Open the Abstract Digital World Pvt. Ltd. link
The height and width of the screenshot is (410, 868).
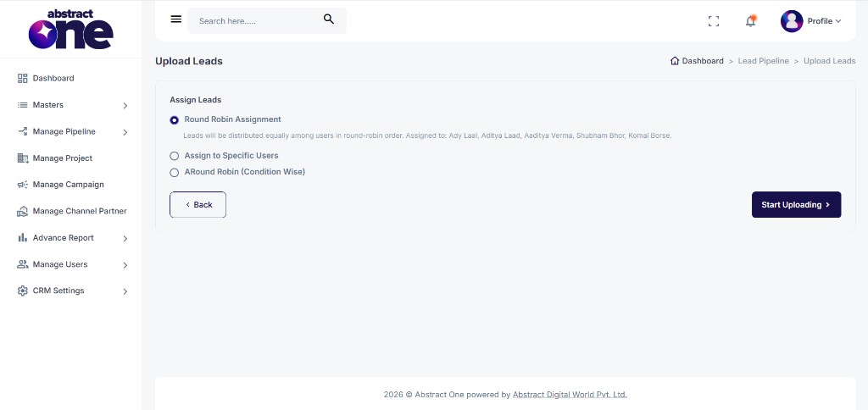570,395
